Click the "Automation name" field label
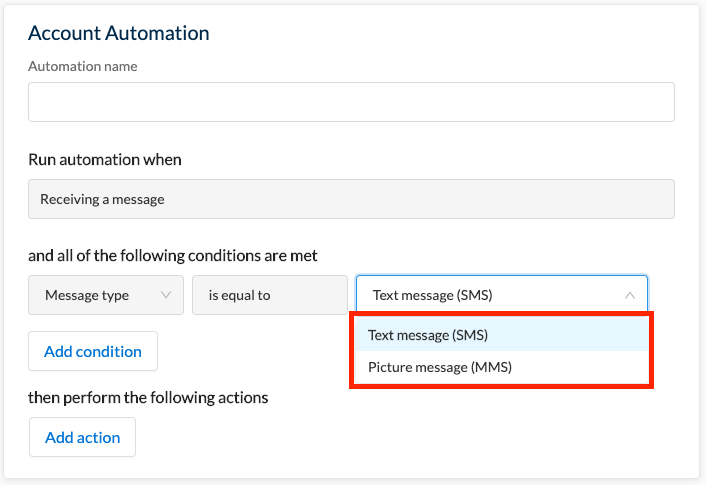 (83, 66)
